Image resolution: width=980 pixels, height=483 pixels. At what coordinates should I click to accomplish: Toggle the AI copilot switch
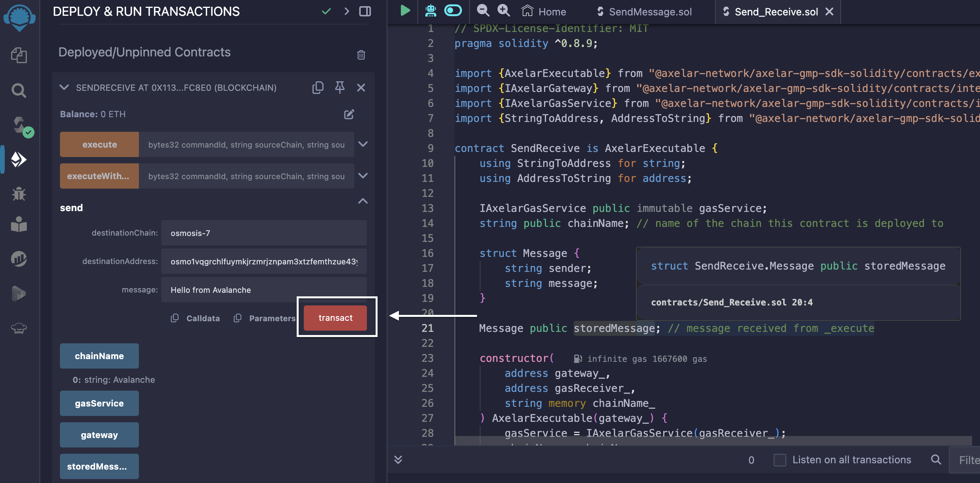[453, 11]
